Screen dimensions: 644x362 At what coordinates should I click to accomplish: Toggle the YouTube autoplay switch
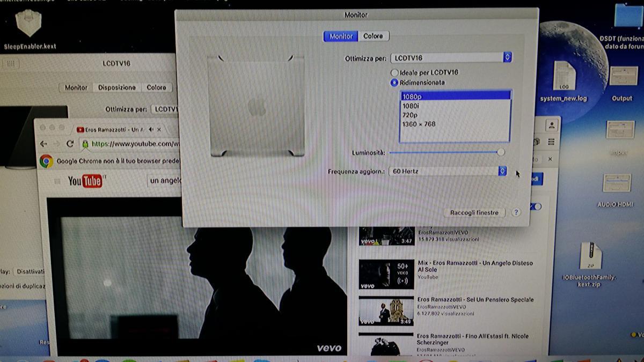click(x=536, y=206)
